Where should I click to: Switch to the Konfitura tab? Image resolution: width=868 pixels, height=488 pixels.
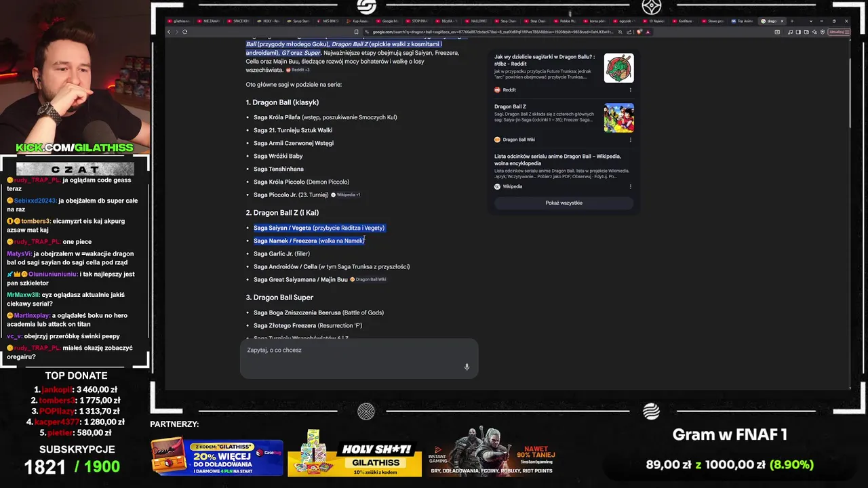(684, 21)
